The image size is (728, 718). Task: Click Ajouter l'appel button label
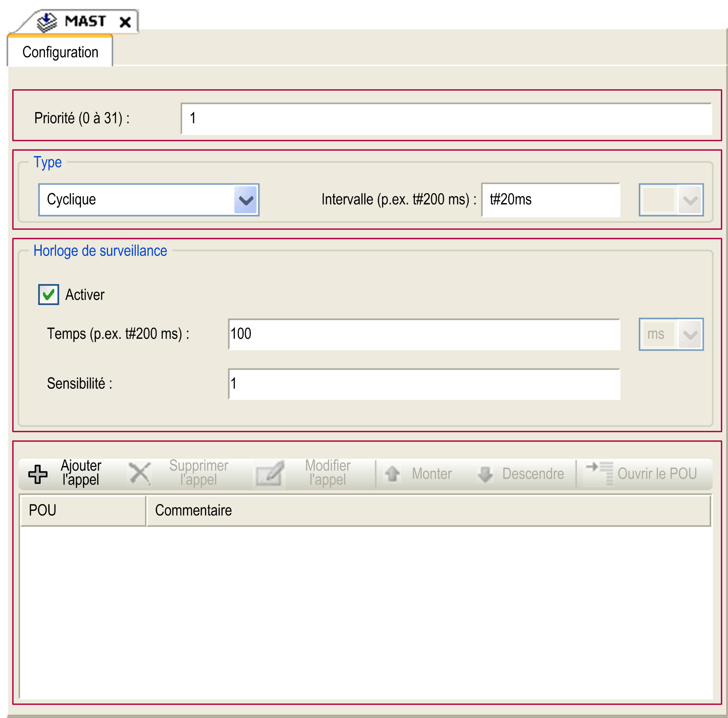81,473
